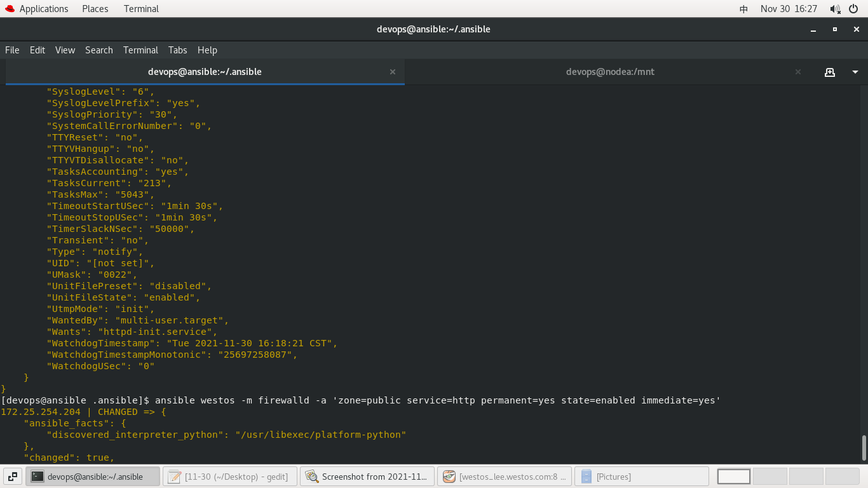Image resolution: width=868 pixels, height=488 pixels.
Task: Open the Search menu
Action: (99, 50)
